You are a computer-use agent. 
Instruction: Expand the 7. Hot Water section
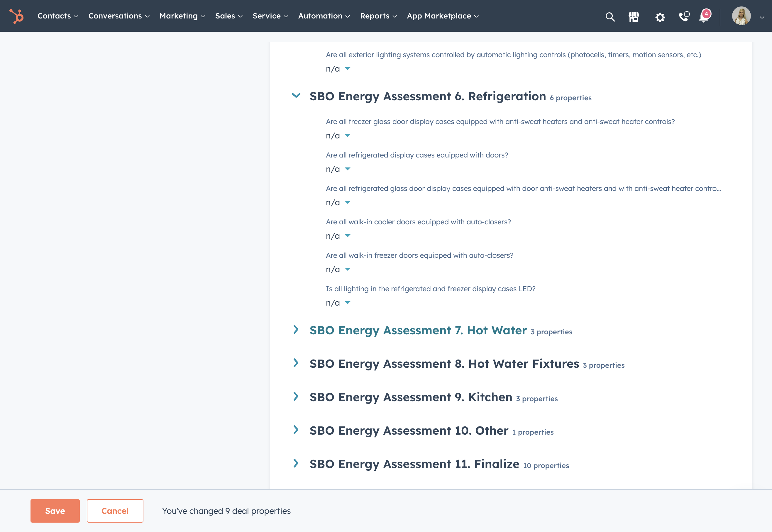point(296,330)
